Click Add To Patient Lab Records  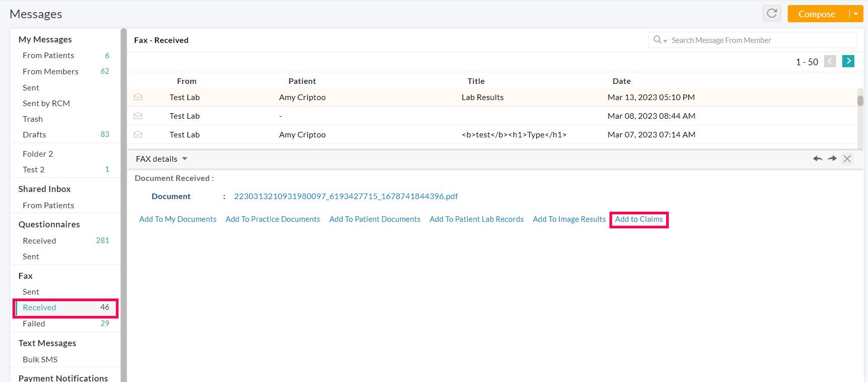click(476, 219)
